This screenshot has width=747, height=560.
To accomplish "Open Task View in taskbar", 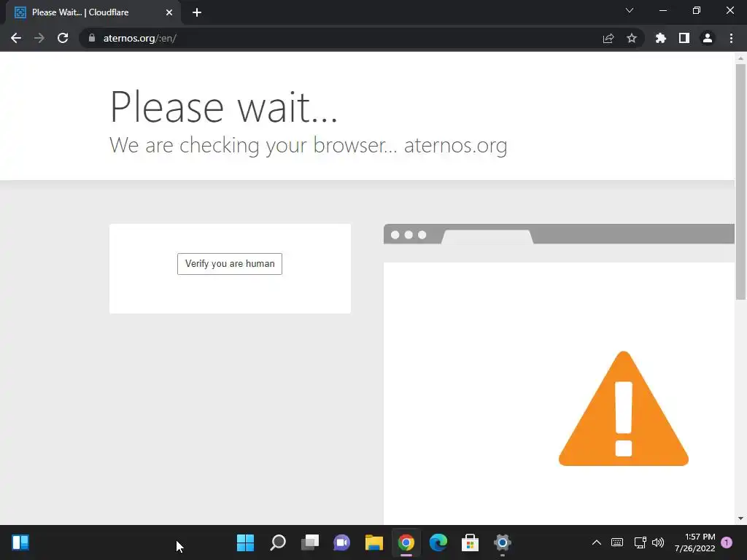I will click(309, 542).
